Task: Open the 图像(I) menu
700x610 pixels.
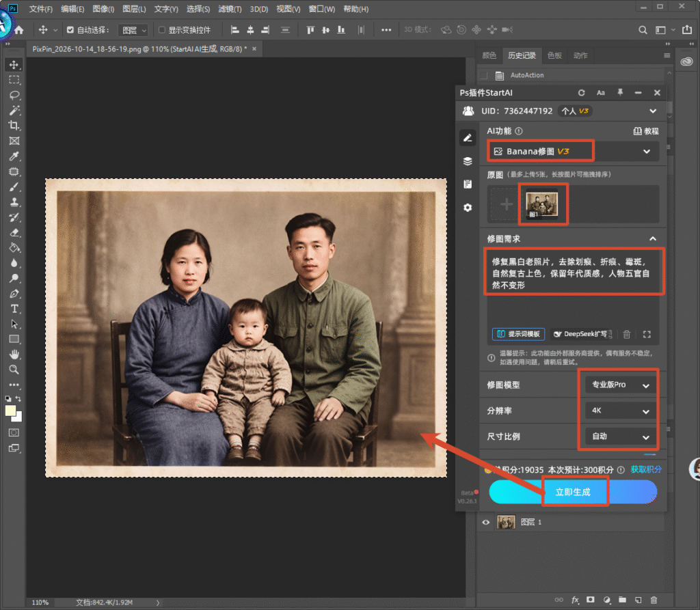Action: coord(103,9)
